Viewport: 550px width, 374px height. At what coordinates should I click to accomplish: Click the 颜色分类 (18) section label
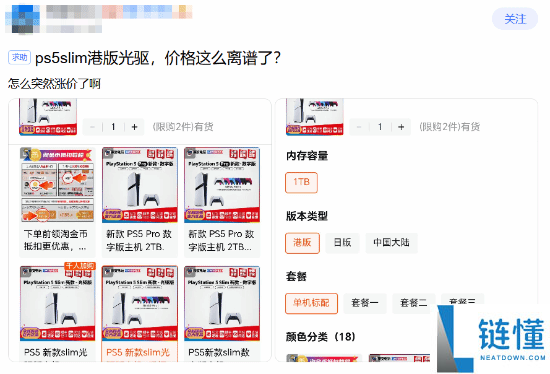pos(321,337)
